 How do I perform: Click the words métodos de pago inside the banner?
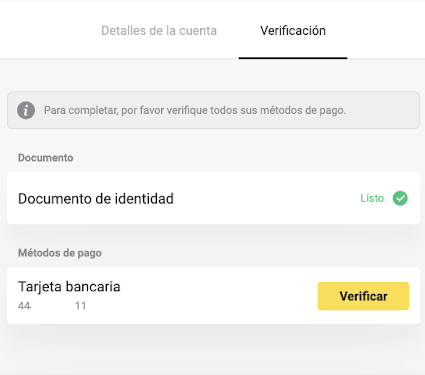303,110
